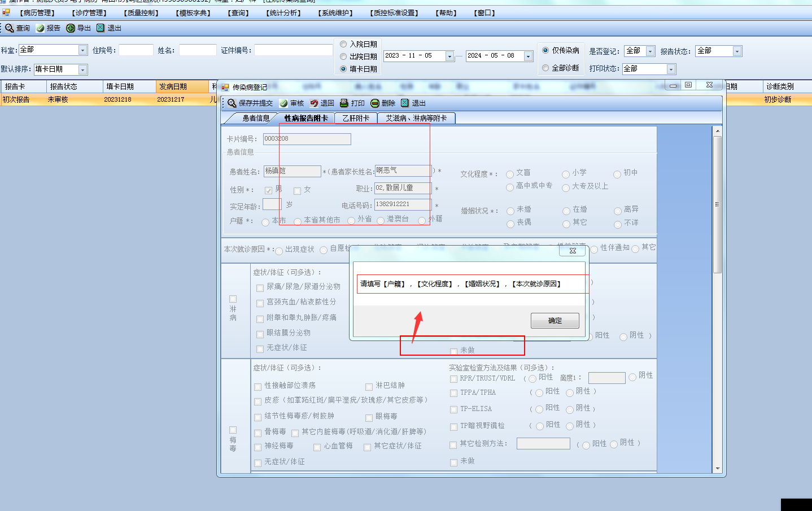Check the RPR/TRUST/VDRL test checkbox

click(453, 379)
